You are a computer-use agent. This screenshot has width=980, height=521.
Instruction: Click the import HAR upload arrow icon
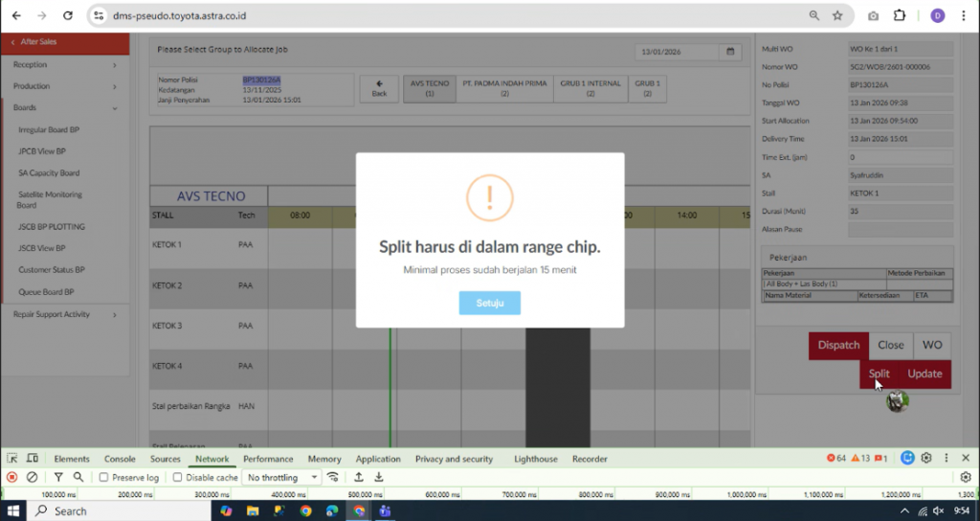pos(359,477)
